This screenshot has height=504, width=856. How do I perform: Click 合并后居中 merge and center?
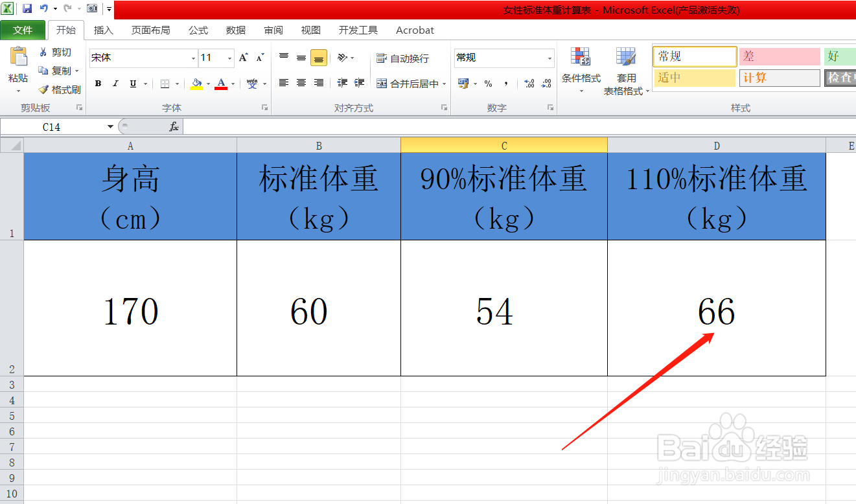407,84
